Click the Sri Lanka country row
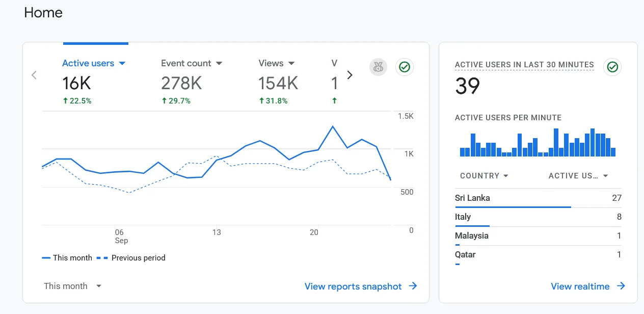The height and width of the screenshot is (314, 644). 538,198
